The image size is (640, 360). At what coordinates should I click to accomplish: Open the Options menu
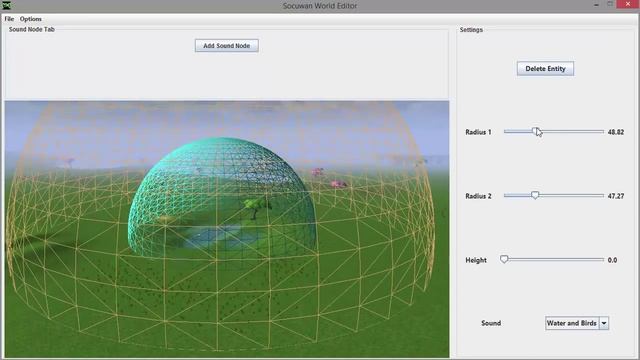(31, 19)
